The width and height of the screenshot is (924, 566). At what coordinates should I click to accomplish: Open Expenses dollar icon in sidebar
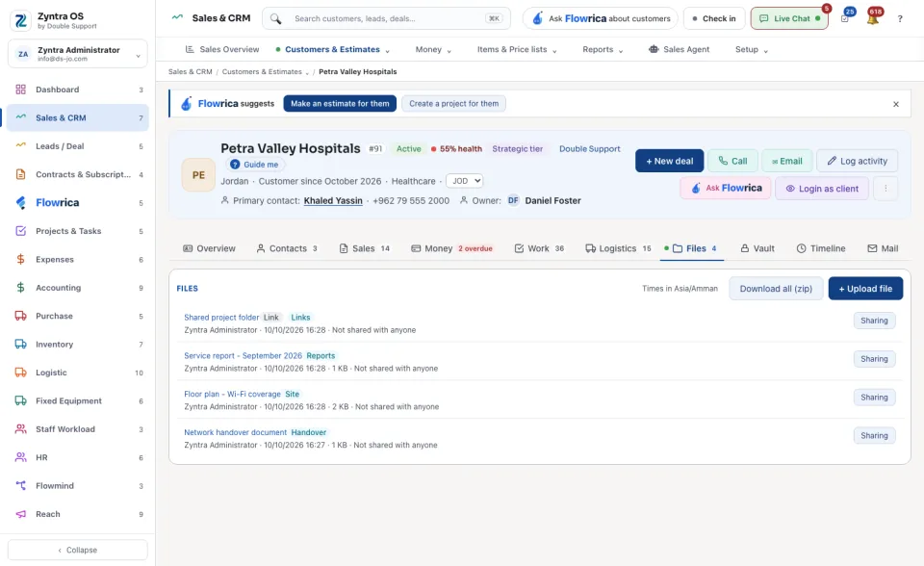[x=20, y=260]
